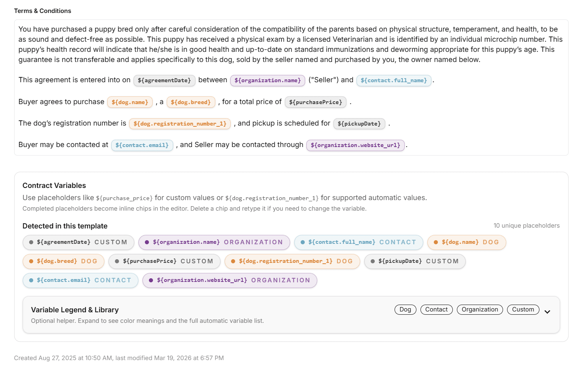Click the ${agreementDate} chip in editor text
This screenshot has width=588, height=369.
tap(164, 80)
